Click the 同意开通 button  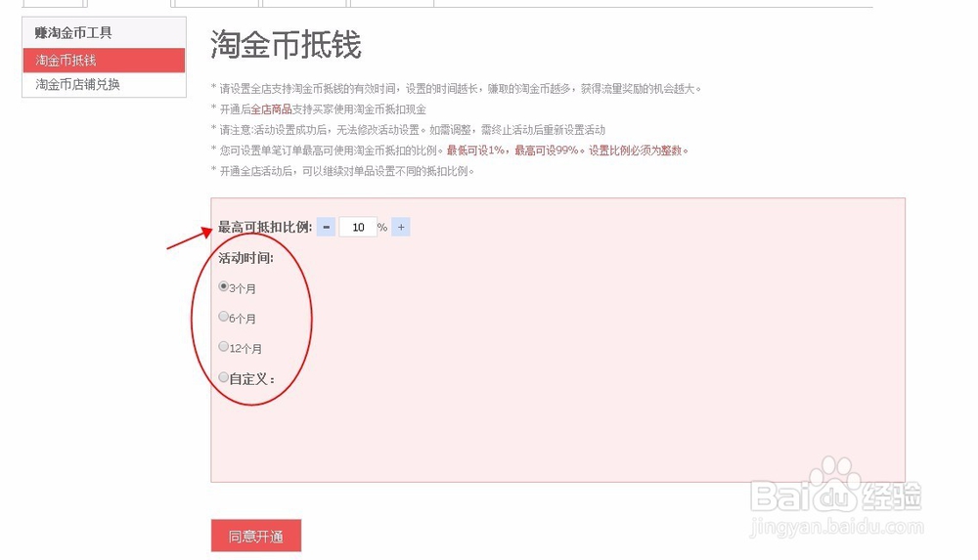pos(255,536)
